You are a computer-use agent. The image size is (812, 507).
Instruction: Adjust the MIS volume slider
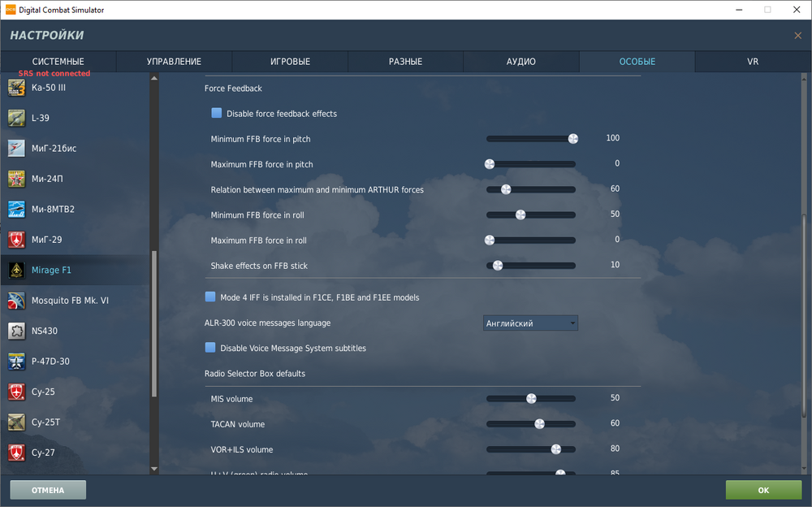[531, 399]
